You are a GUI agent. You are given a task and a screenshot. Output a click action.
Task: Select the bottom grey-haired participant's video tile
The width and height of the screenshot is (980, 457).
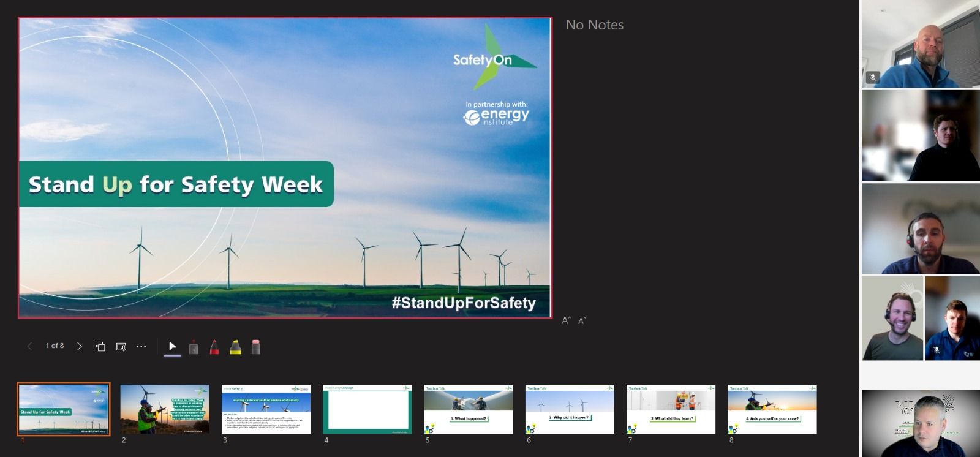point(921,423)
